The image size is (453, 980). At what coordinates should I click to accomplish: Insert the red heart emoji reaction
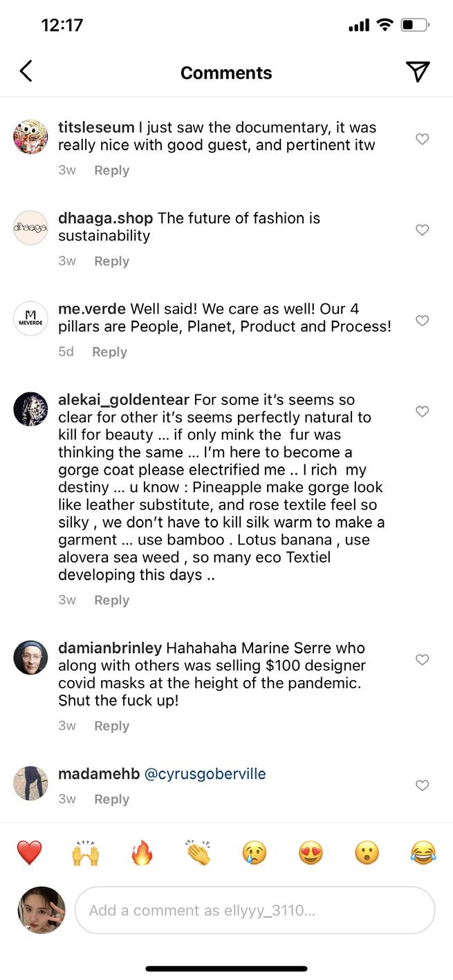tap(29, 853)
